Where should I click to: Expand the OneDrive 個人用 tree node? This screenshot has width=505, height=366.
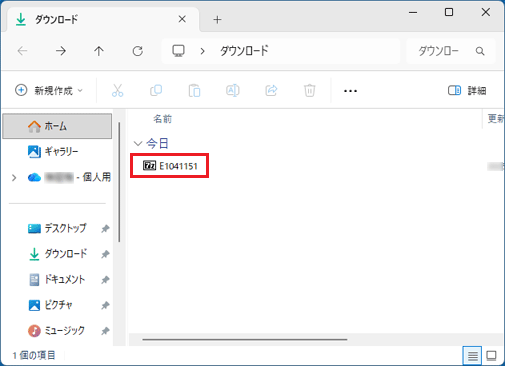[14, 178]
